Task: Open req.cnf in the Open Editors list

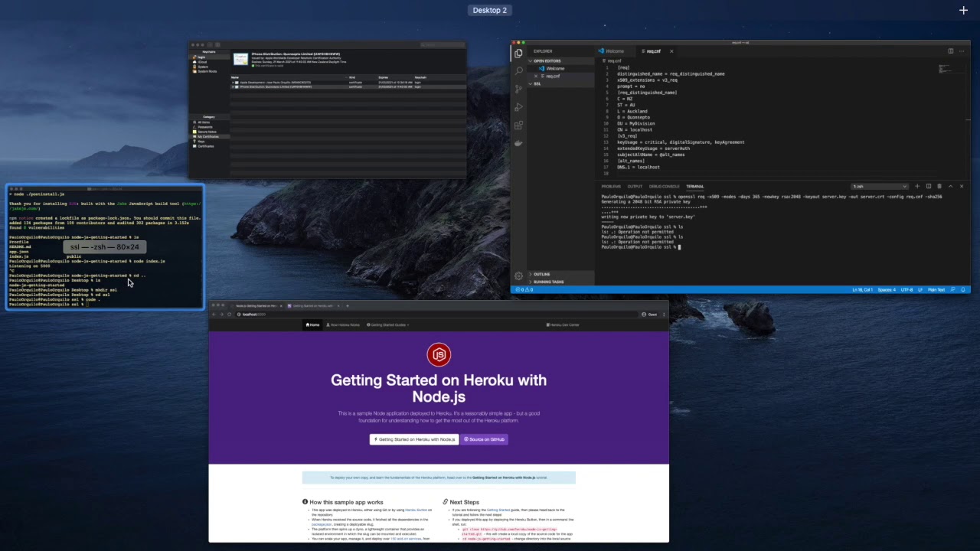Action: click(553, 77)
